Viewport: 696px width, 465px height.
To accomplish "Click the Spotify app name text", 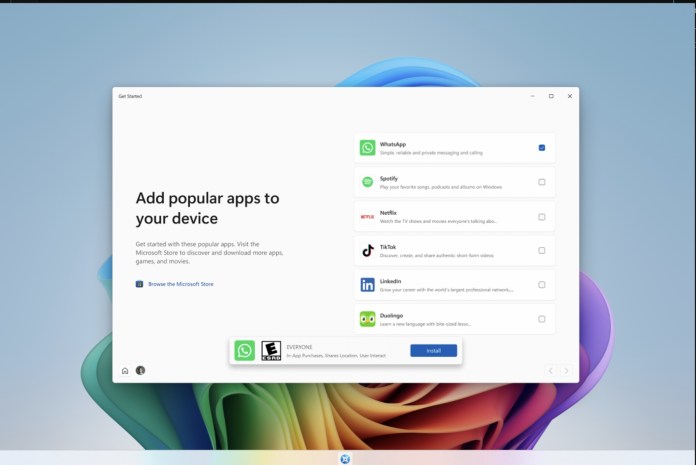I will tap(389, 178).
